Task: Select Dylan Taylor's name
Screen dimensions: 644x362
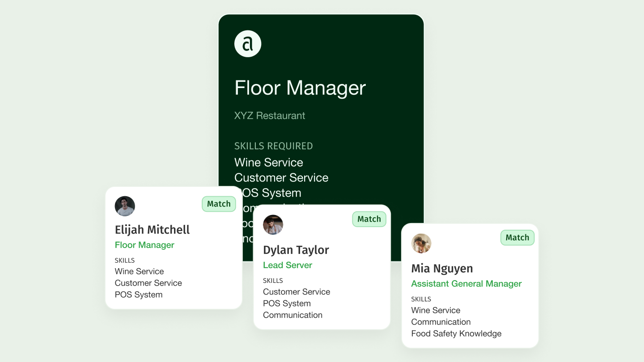Action: coord(296,250)
